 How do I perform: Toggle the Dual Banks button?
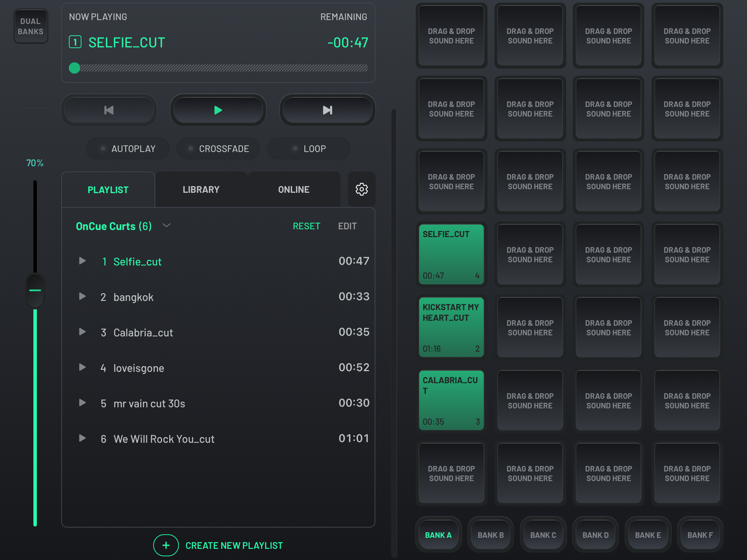(31, 26)
